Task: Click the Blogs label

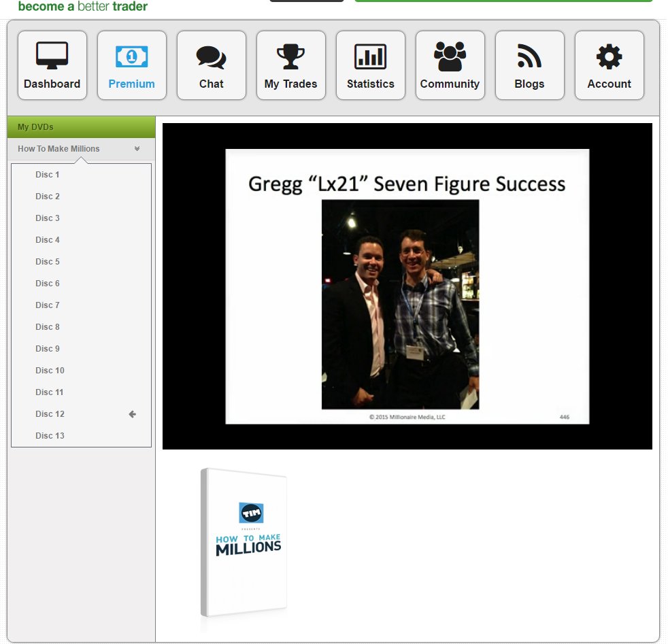Action: (x=529, y=84)
